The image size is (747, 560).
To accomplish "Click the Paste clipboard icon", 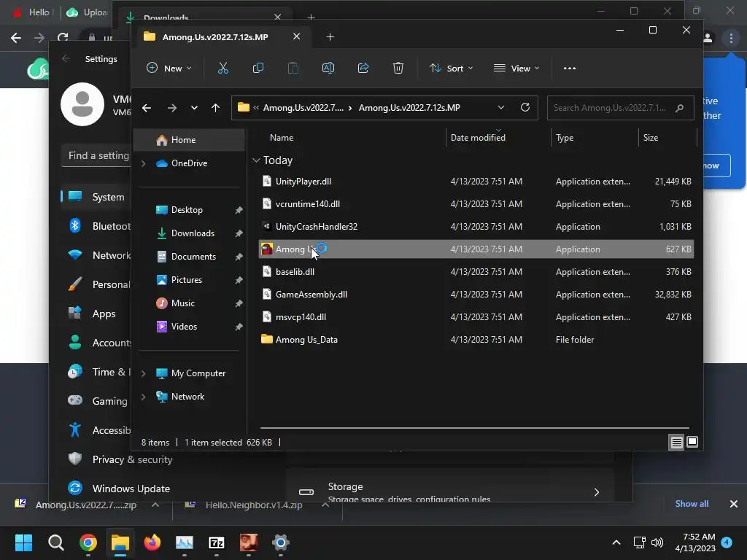I will point(293,68).
